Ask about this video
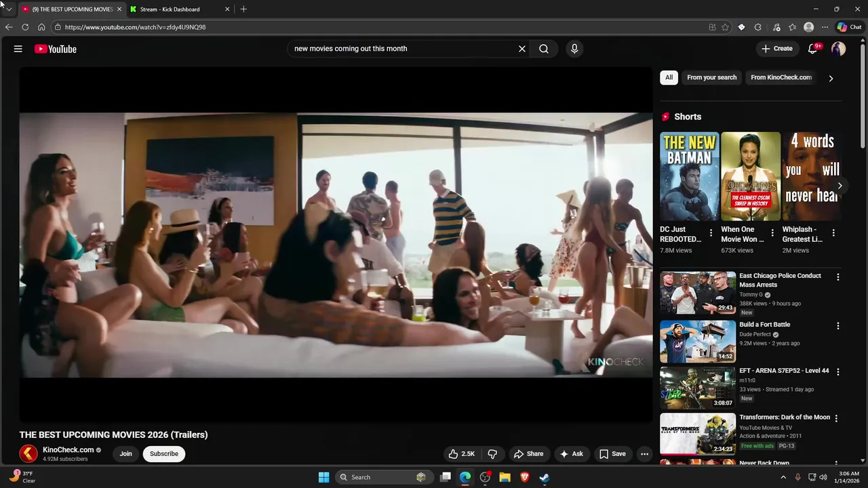Screen dimensions: 868x488 click(x=571, y=453)
